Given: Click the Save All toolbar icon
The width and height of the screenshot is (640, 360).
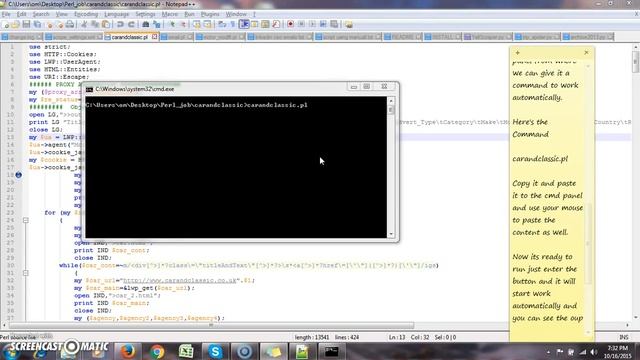Looking at the screenshot, I should (37, 24).
